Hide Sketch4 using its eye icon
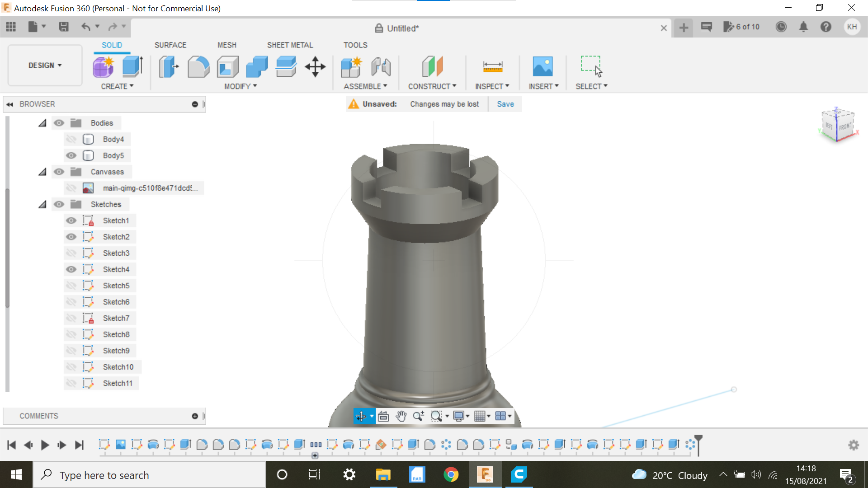This screenshot has width=868, height=488. pyautogui.click(x=71, y=269)
